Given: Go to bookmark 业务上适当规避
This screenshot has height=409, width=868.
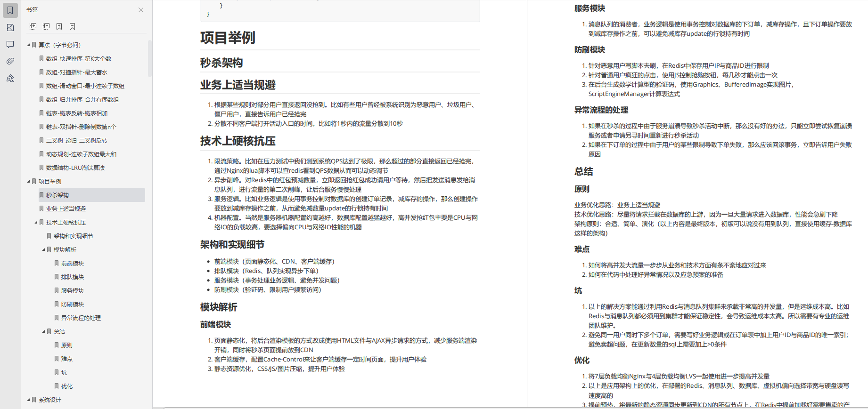Looking at the screenshot, I should point(66,209).
